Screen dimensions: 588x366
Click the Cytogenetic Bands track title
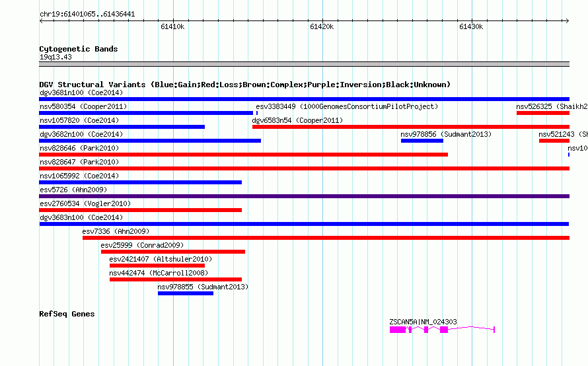coord(79,49)
